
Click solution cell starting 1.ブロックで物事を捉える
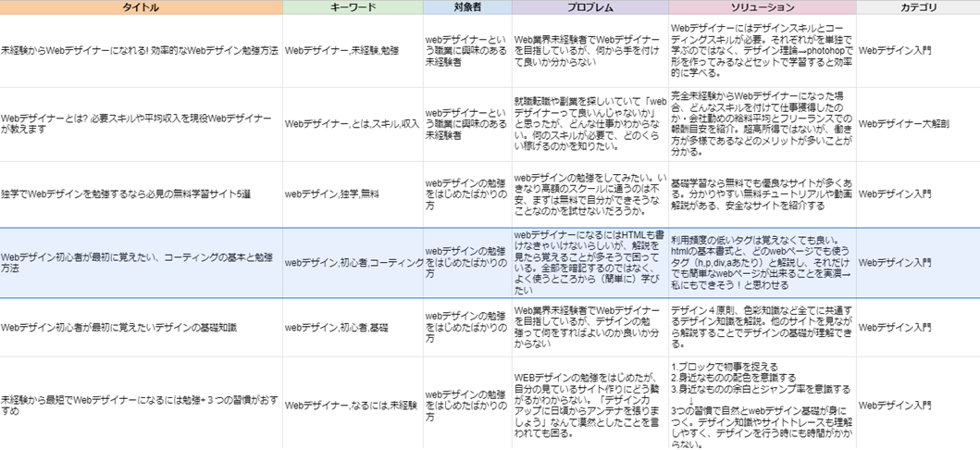point(763,405)
